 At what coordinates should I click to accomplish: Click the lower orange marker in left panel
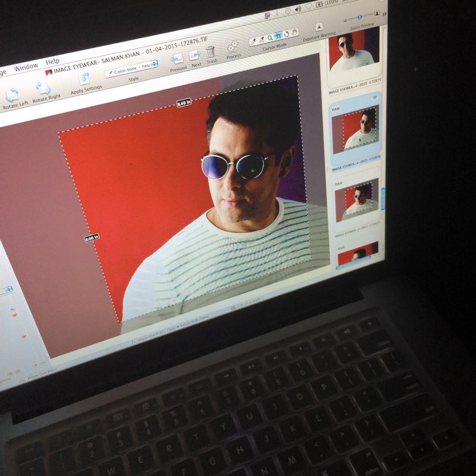click(24, 336)
